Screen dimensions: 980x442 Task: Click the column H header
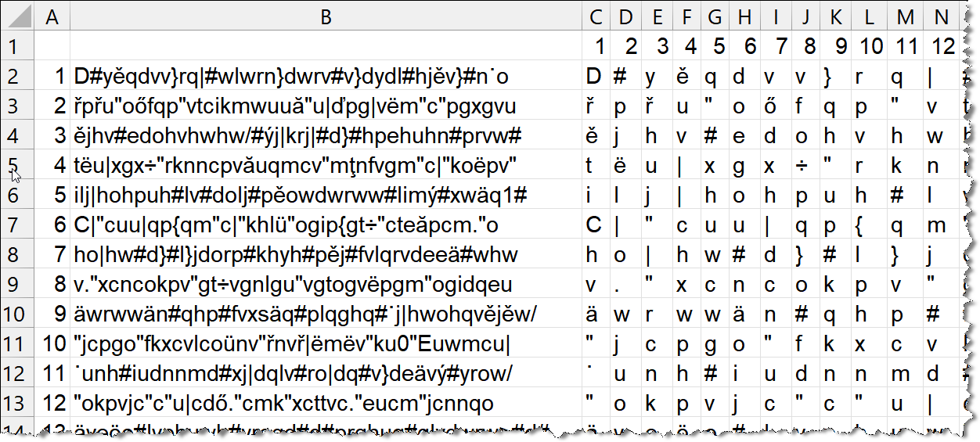tap(744, 16)
